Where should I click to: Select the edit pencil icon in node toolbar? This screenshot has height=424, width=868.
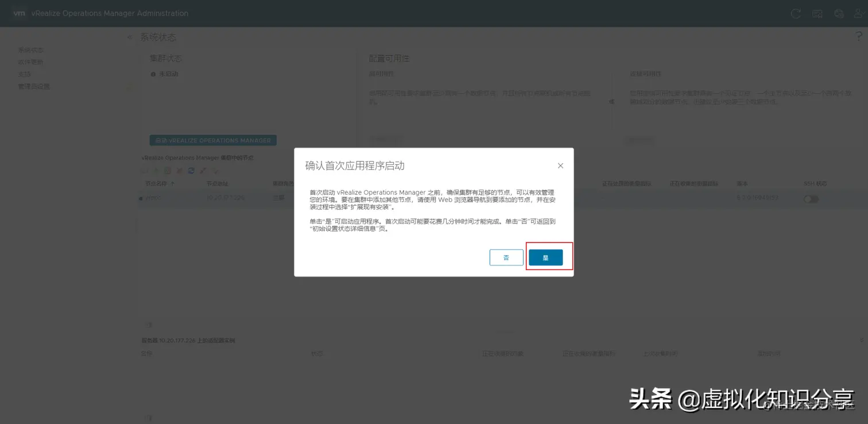point(203,171)
